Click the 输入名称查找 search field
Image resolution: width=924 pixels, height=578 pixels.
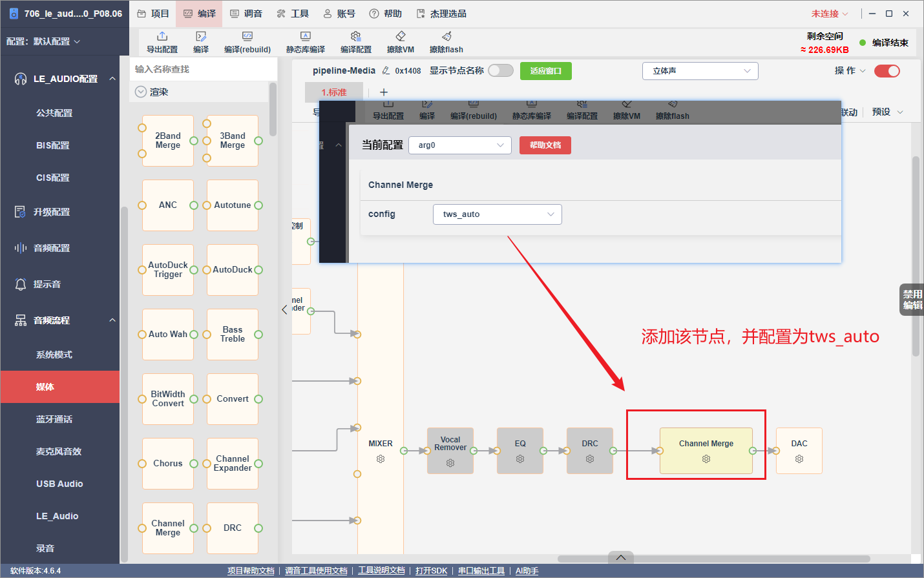tap(203, 69)
